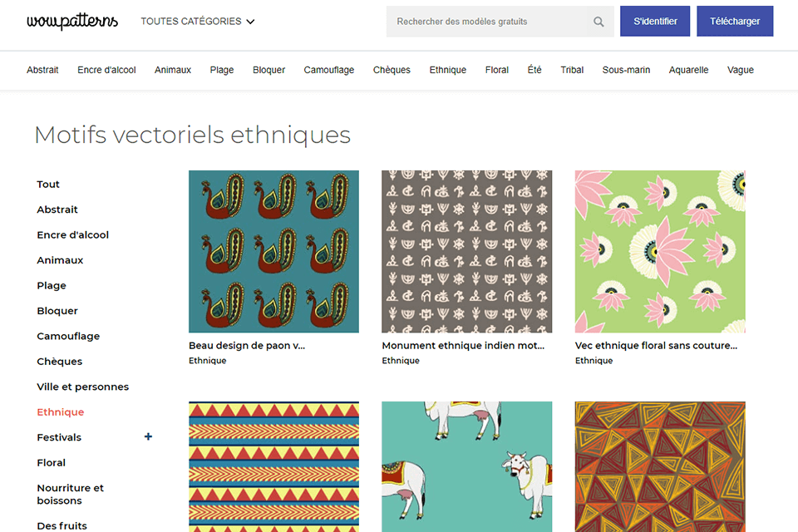
Task: Select Chèques in the sidebar
Action: [x=60, y=362]
